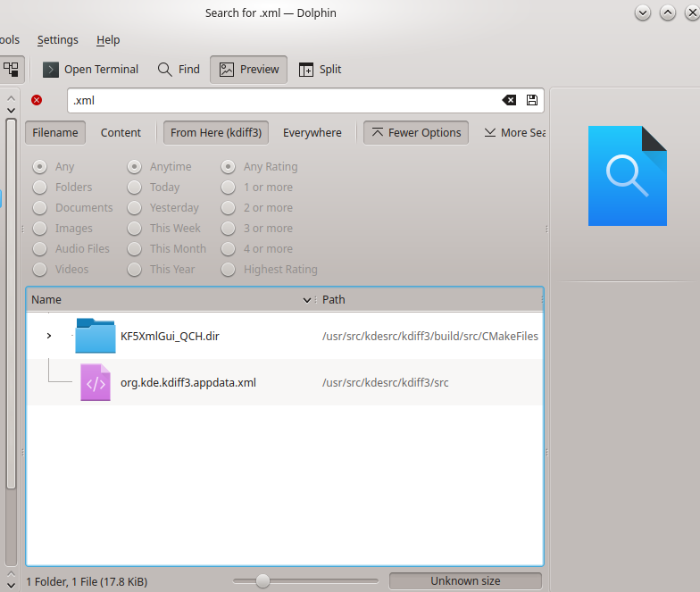
Task: Select the This Month radio button
Action: pyautogui.click(x=134, y=248)
